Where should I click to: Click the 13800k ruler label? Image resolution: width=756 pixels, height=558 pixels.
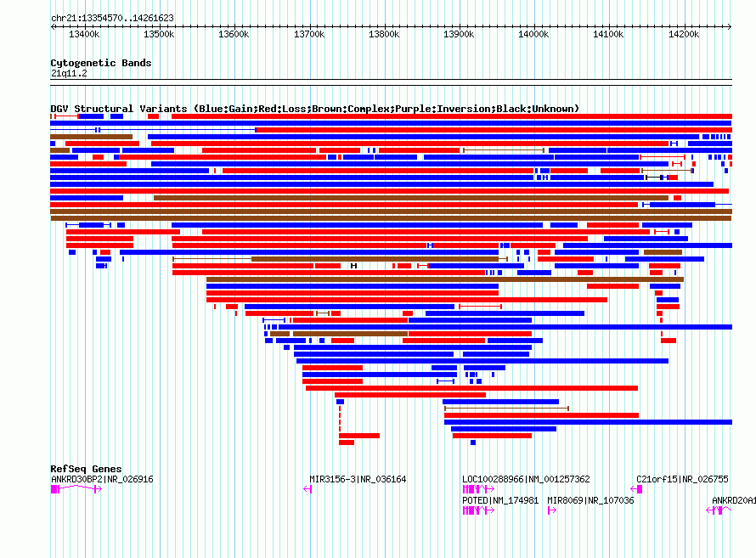pyautogui.click(x=384, y=34)
